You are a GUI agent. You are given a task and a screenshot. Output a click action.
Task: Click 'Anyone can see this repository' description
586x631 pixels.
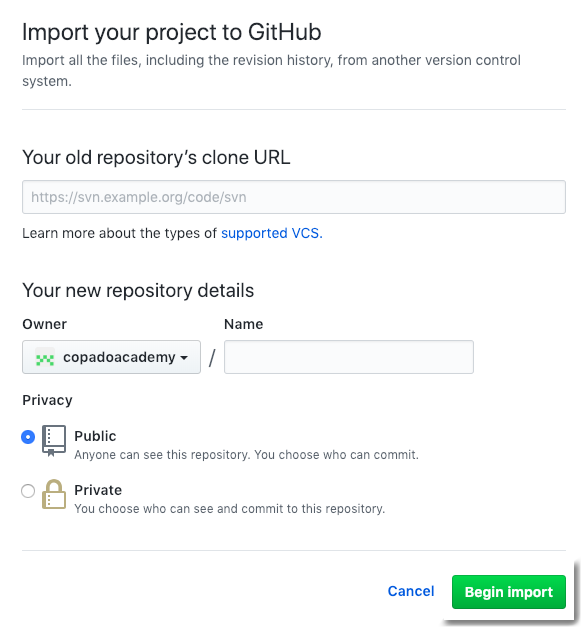pyautogui.click(x=246, y=455)
